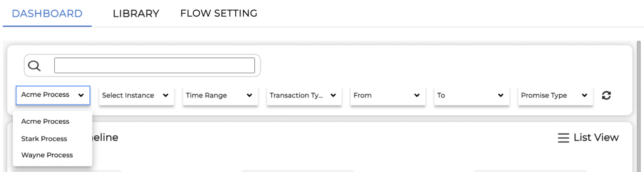
Task: Open the Select Instance dropdown
Action: click(137, 95)
